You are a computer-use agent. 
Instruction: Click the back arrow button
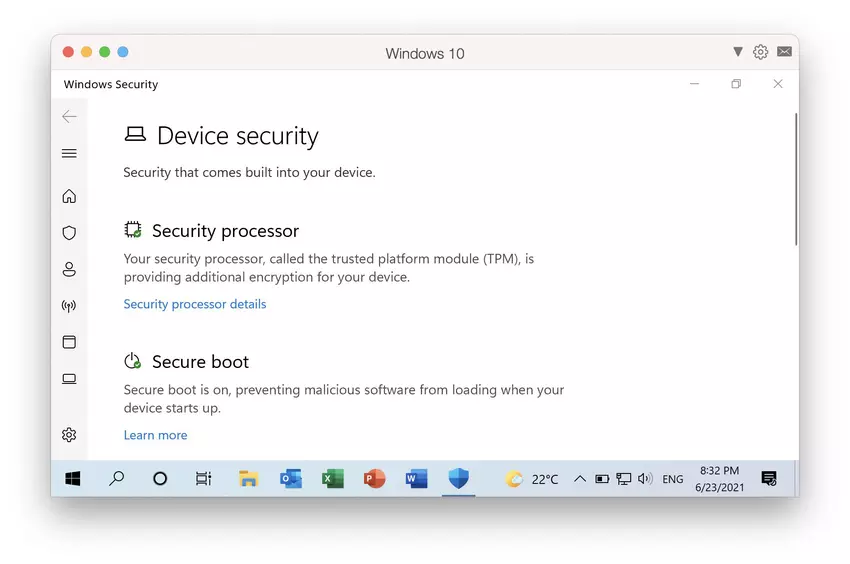[x=69, y=117]
